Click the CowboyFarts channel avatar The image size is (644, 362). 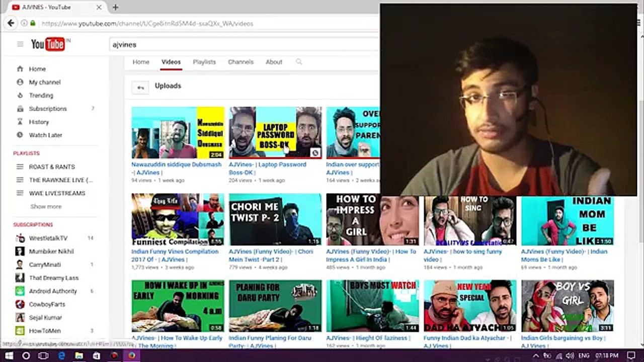coord(20,304)
